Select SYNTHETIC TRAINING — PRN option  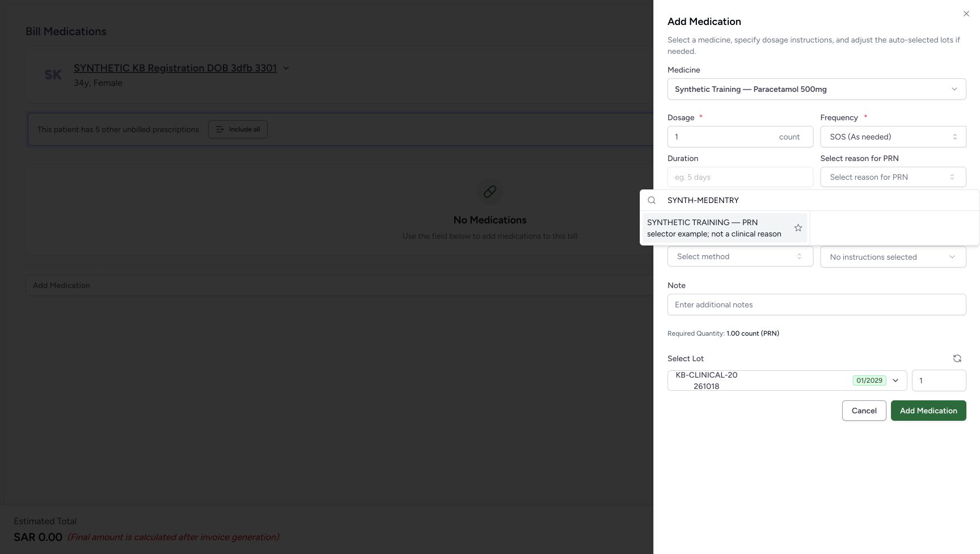[x=724, y=228]
